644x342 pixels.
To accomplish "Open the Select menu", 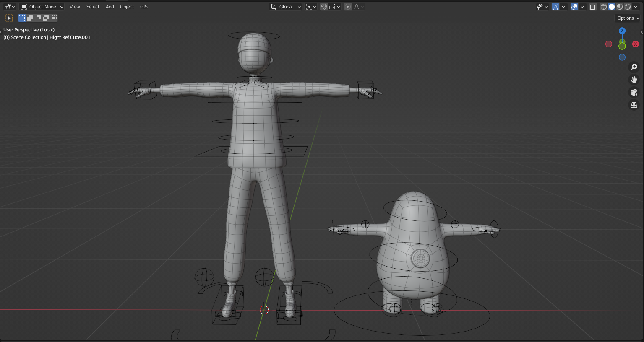I will tap(93, 7).
